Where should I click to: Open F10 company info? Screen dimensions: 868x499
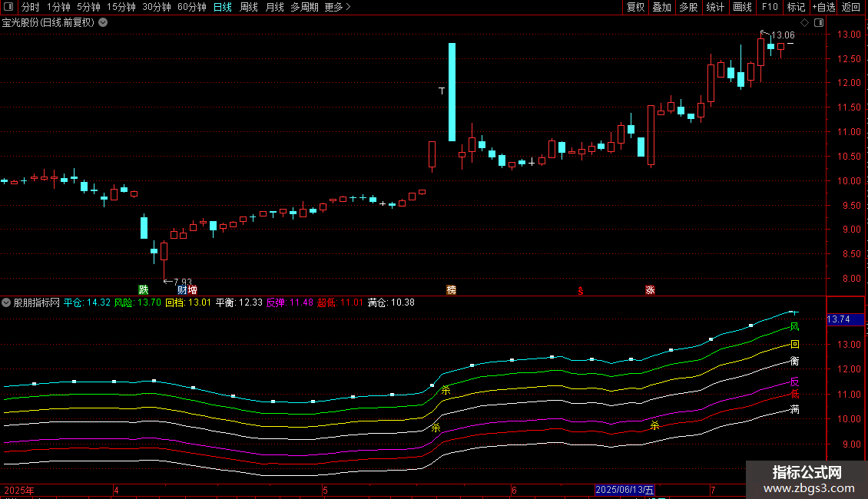click(770, 7)
